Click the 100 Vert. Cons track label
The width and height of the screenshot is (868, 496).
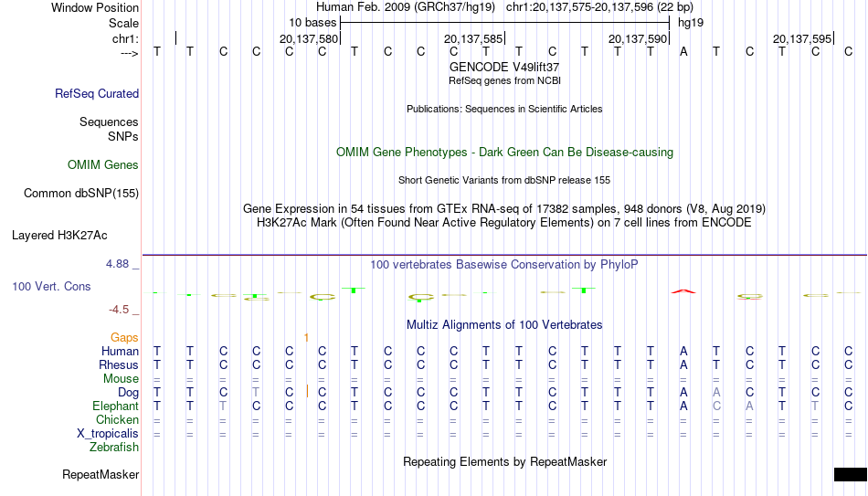pos(51,286)
